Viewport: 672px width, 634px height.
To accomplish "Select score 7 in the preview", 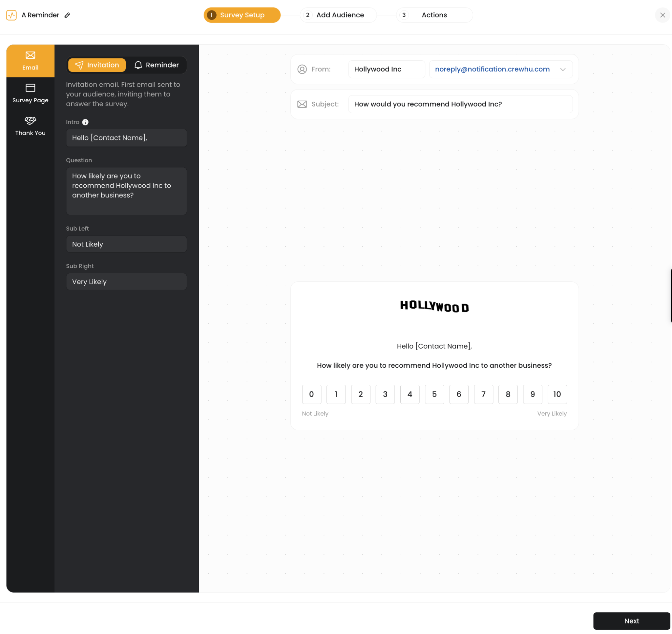I will click(x=483, y=394).
